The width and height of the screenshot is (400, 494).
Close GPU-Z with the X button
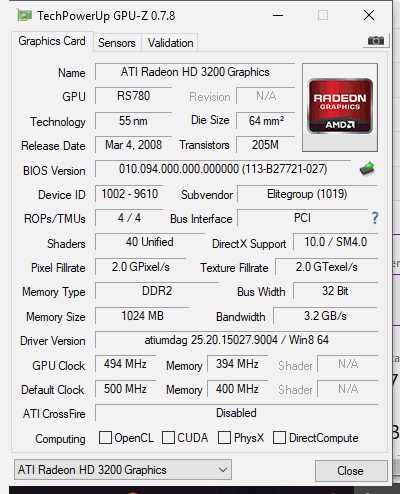click(369, 15)
